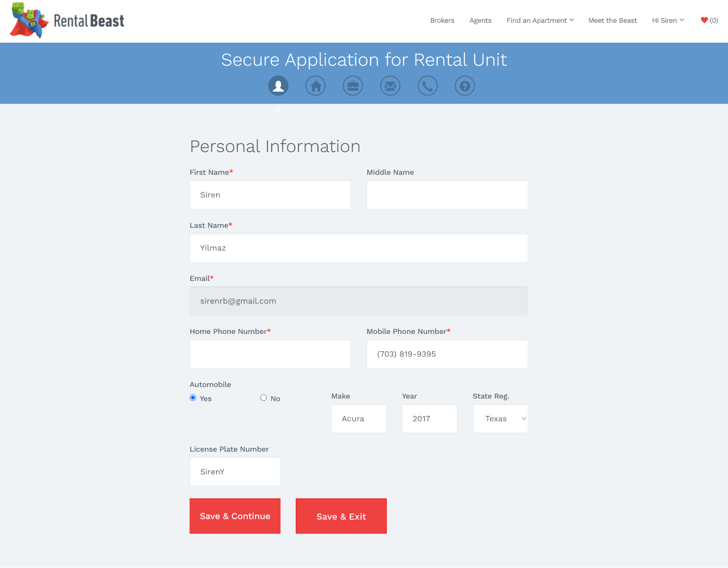Jump to the phone step icon
This screenshot has width=728, height=568.
(x=427, y=85)
